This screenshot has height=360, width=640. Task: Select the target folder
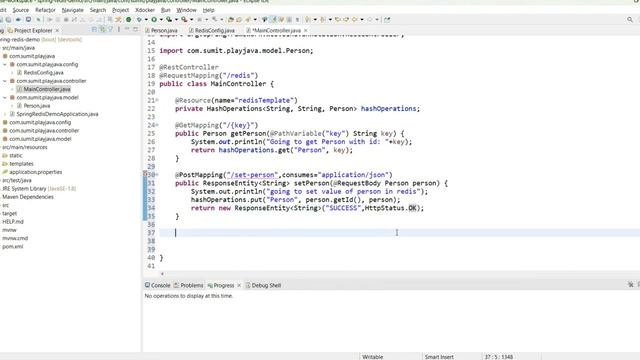coord(9,213)
